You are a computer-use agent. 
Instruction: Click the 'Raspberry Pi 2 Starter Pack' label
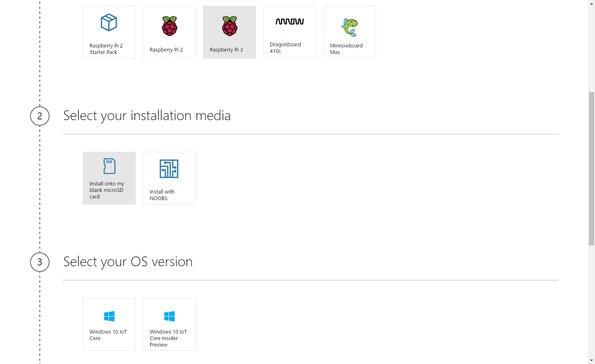coord(106,49)
